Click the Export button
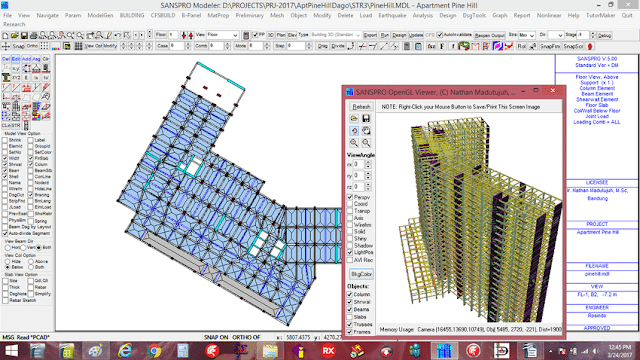This screenshot has width=640, height=360. (370, 35)
